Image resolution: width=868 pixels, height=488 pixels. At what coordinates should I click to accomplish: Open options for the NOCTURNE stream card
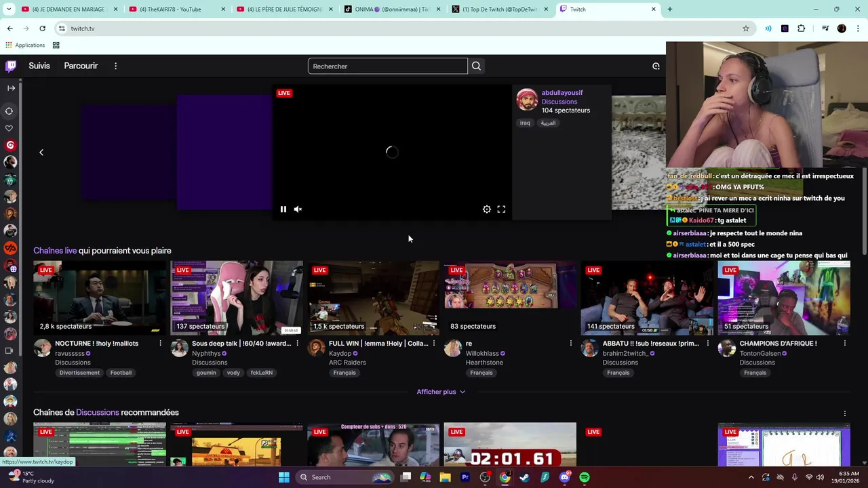coord(160,344)
